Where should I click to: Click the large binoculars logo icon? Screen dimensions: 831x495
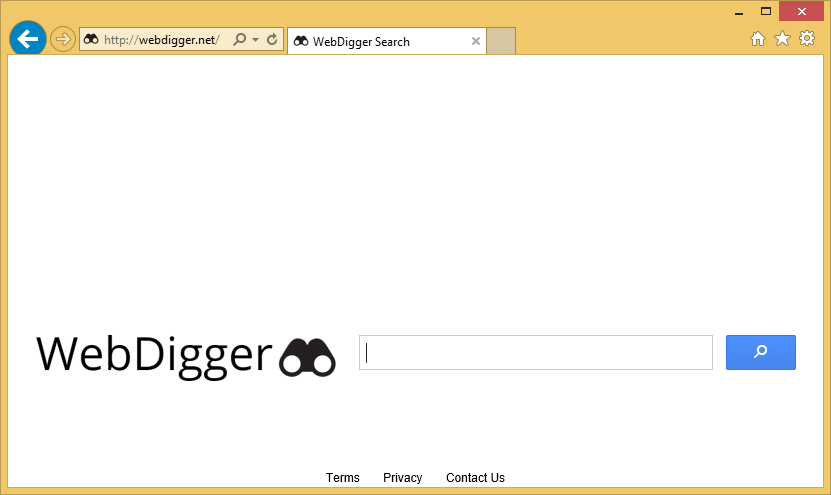click(x=307, y=357)
